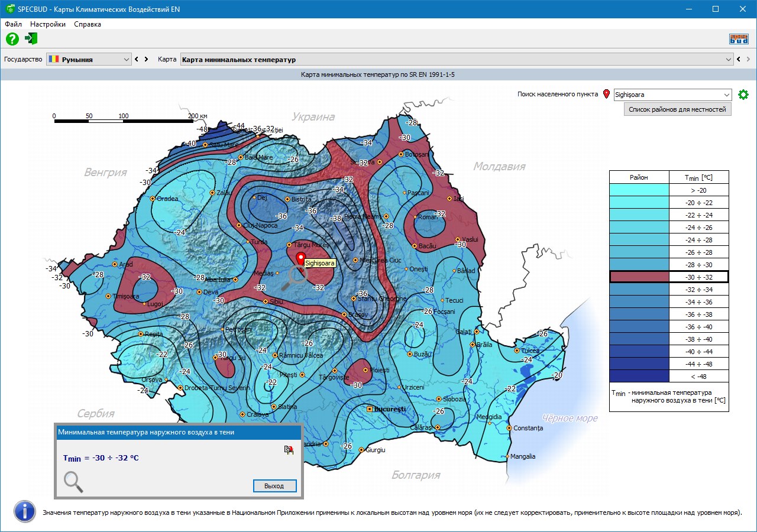Open the Настройки menu
The width and height of the screenshot is (757, 532).
(48, 24)
